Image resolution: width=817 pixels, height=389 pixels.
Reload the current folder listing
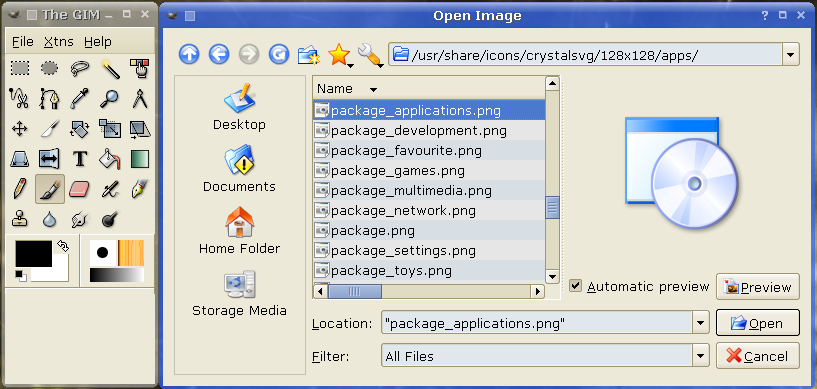pyautogui.click(x=279, y=54)
